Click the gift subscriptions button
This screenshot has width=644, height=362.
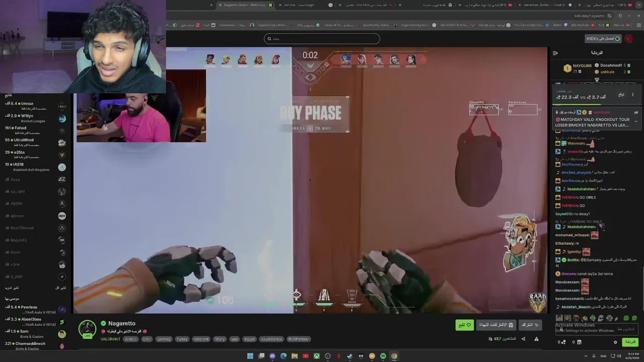496,325
